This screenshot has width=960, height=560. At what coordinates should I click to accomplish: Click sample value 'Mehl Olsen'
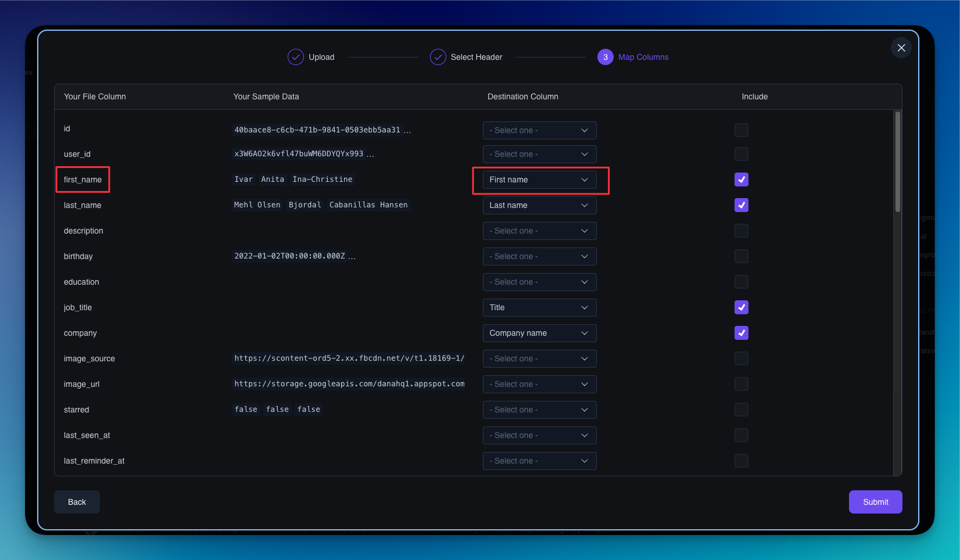pyautogui.click(x=257, y=204)
